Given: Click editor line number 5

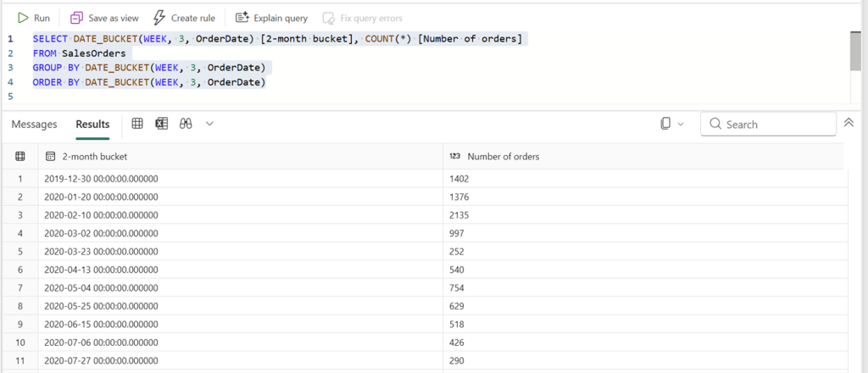Looking at the screenshot, I should click(10, 97).
